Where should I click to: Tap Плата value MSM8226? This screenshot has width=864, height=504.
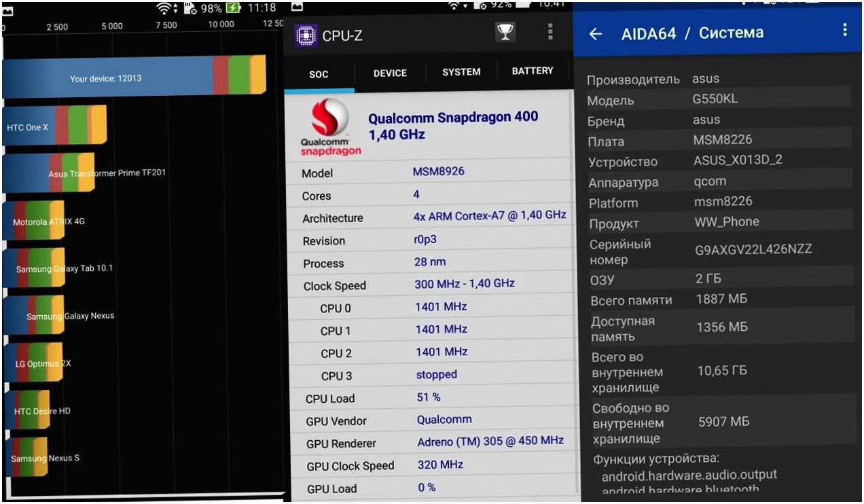[x=723, y=140]
